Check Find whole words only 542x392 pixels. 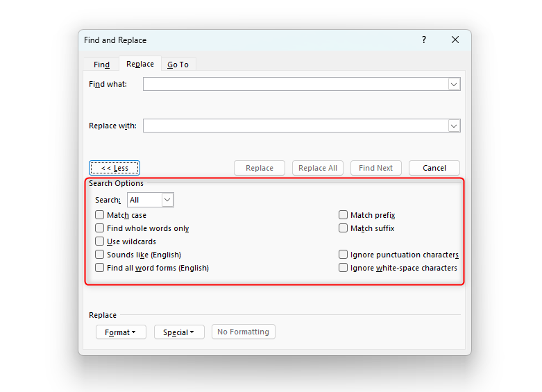[x=100, y=228]
